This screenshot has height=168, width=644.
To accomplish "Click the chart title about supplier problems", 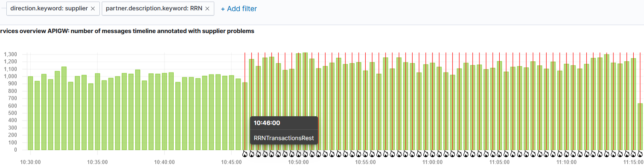I will tap(127, 31).
